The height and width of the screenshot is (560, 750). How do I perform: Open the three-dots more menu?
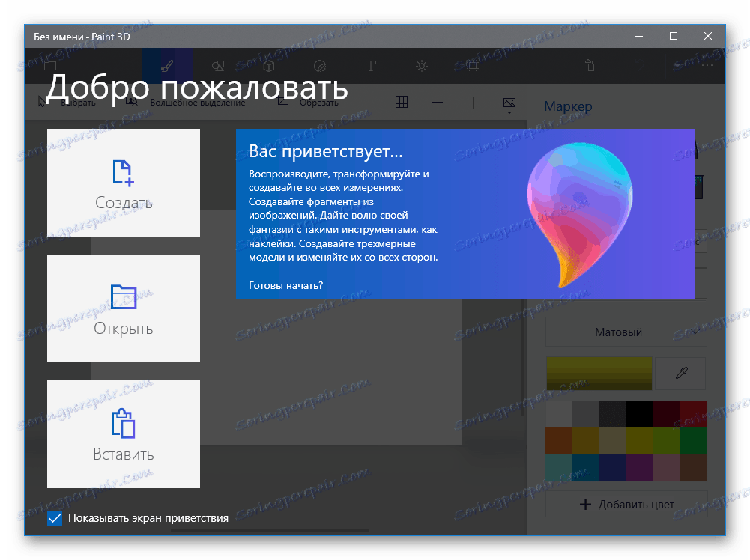pos(707,65)
